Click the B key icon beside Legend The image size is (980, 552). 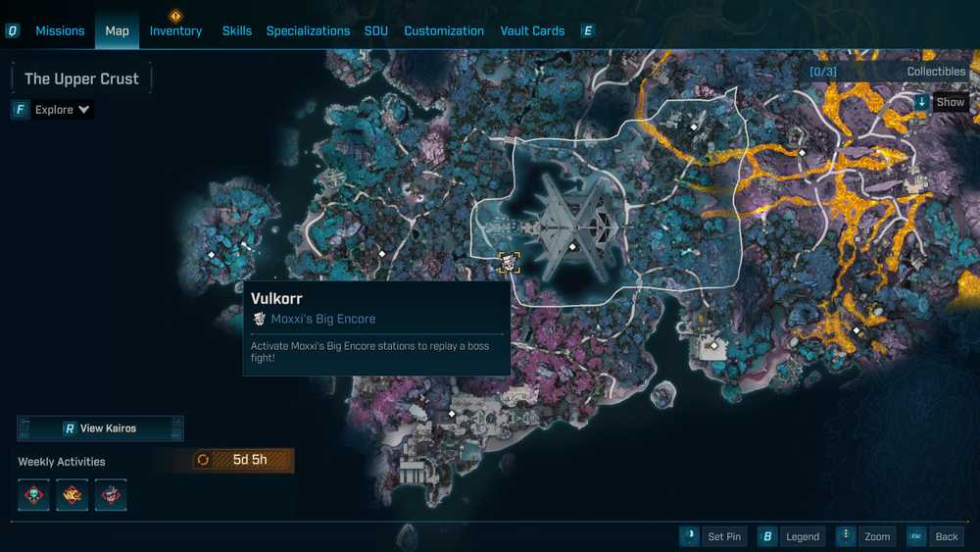point(767,536)
